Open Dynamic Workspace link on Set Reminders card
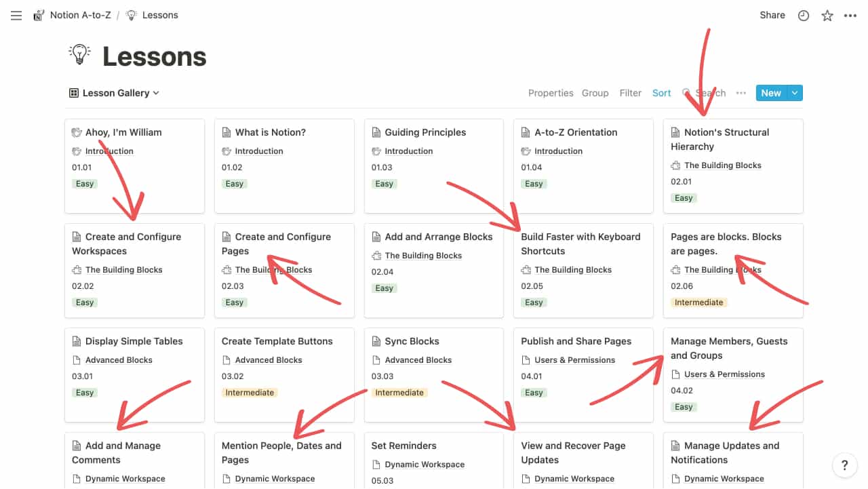Viewport: 868px width, 489px height. click(425, 465)
